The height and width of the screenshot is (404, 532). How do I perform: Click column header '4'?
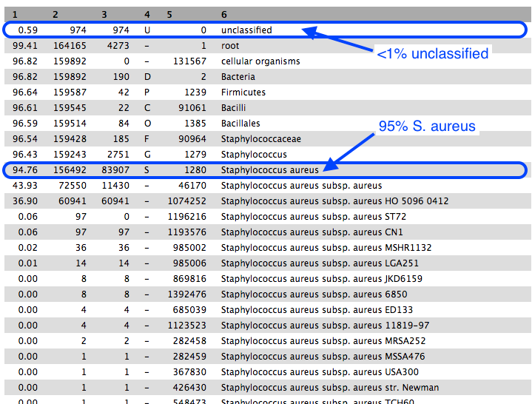tap(147, 15)
